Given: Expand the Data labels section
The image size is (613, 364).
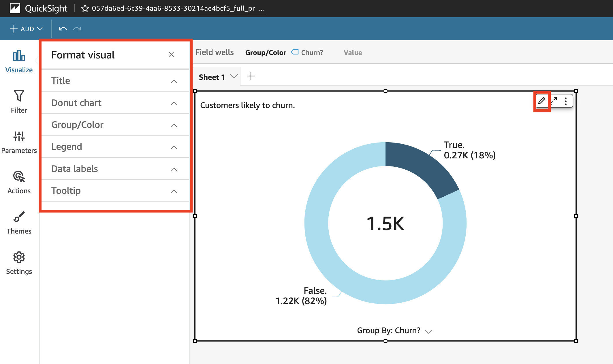Looking at the screenshot, I should [x=115, y=169].
